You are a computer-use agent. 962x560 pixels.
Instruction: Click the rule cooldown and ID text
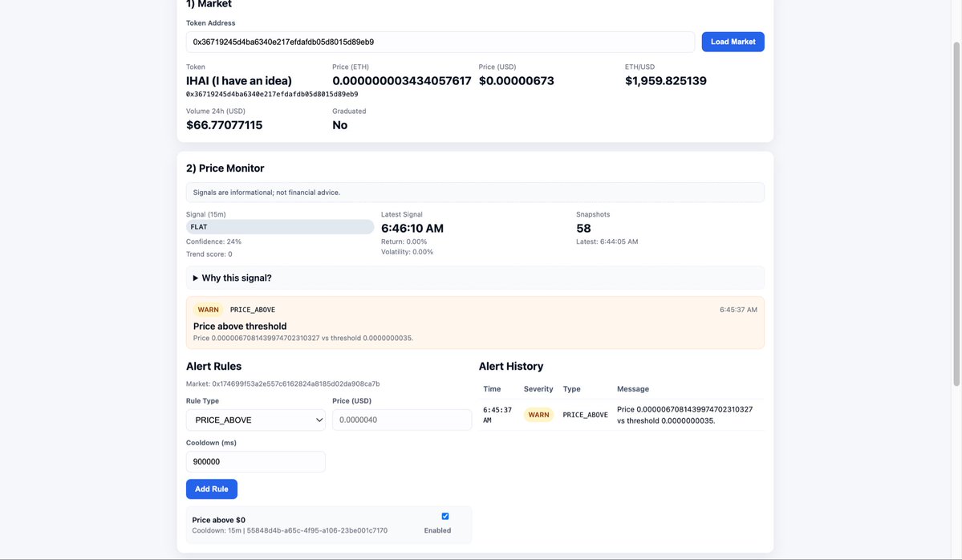tap(290, 530)
